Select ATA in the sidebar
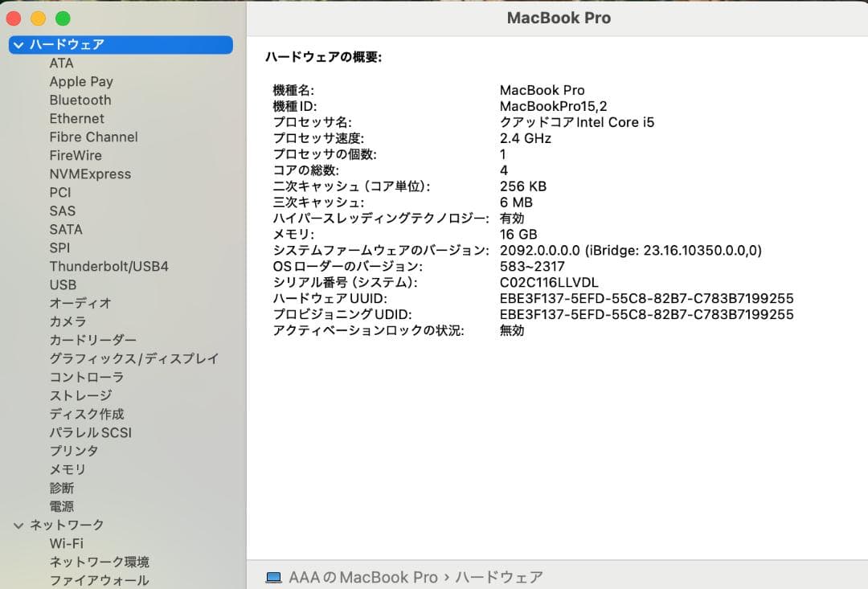This screenshot has height=589, width=868. 59,63
